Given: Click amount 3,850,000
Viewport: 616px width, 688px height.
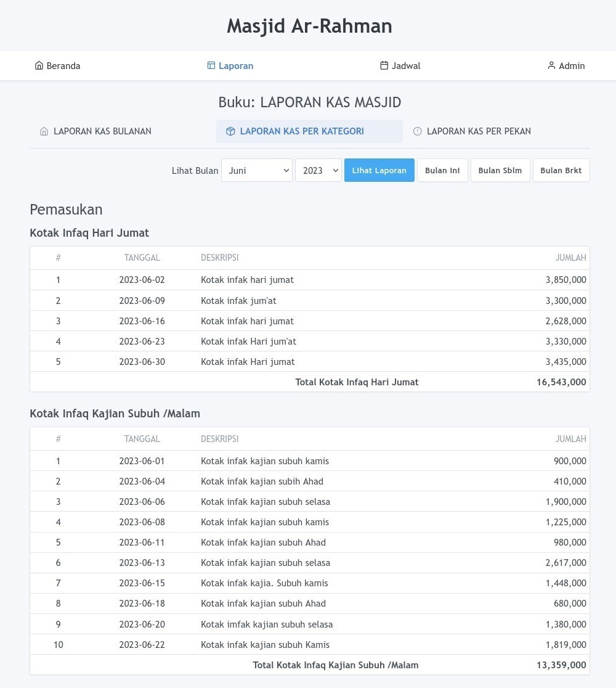Looking at the screenshot, I should pyautogui.click(x=565, y=280).
